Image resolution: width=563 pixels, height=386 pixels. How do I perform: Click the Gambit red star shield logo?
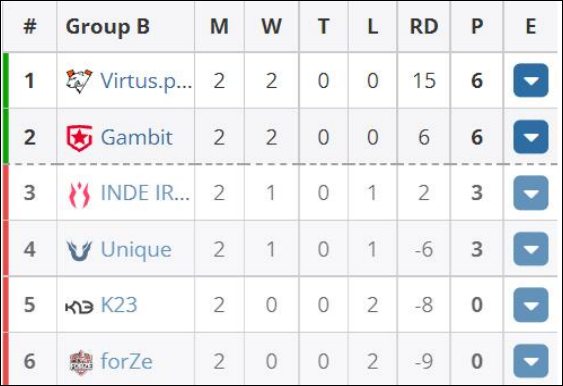[79, 138]
